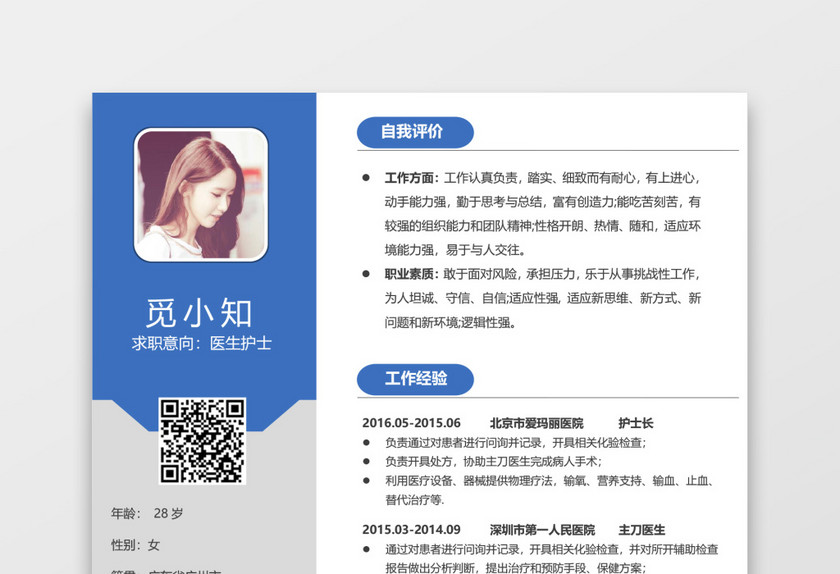
Task: Click the line 利用医疗设备、器械提供物理疗法
Action: pos(550,481)
